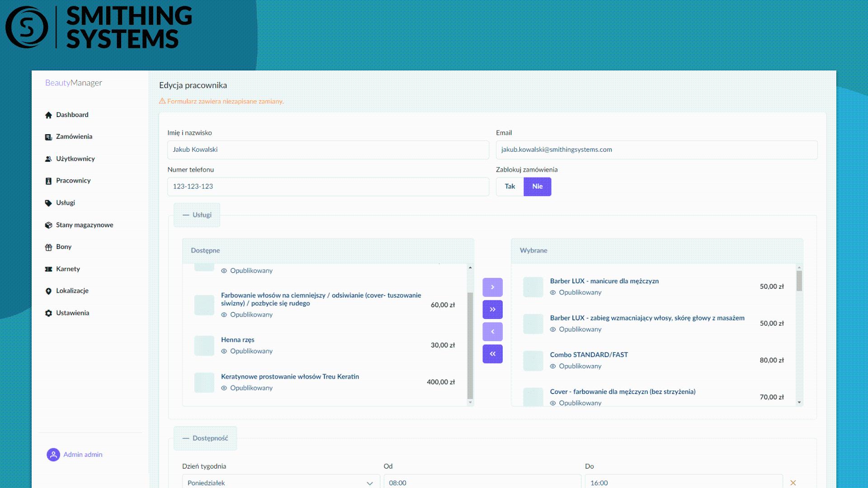Click the Lokalizacje map pin icon

tap(48, 291)
